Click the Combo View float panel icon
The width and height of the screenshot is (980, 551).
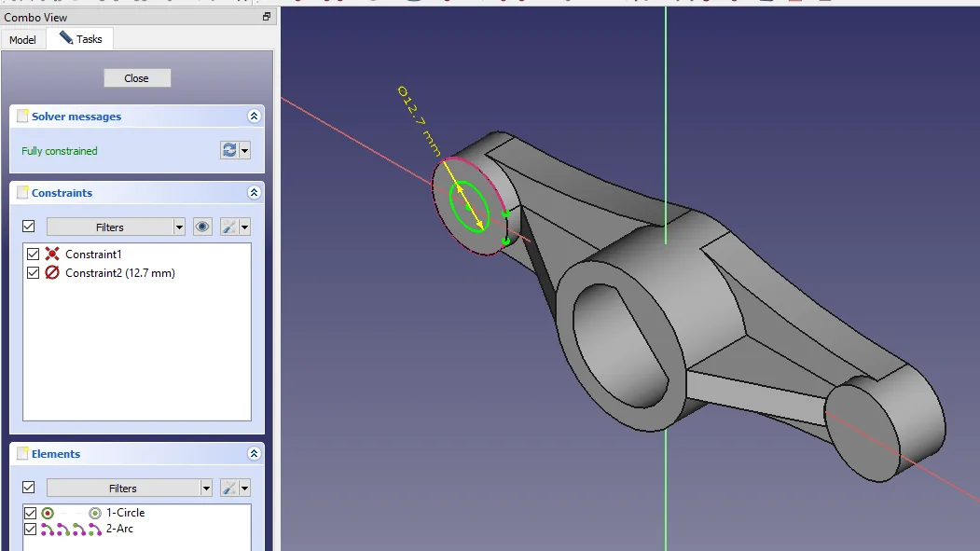(267, 17)
